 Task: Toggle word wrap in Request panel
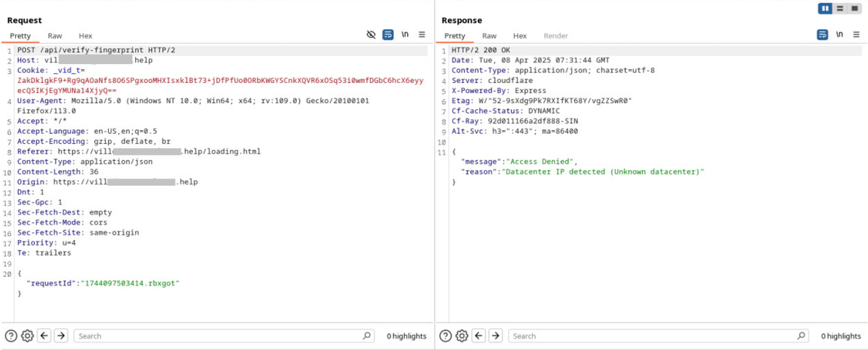pyautogui.click(x=388, y=35)
